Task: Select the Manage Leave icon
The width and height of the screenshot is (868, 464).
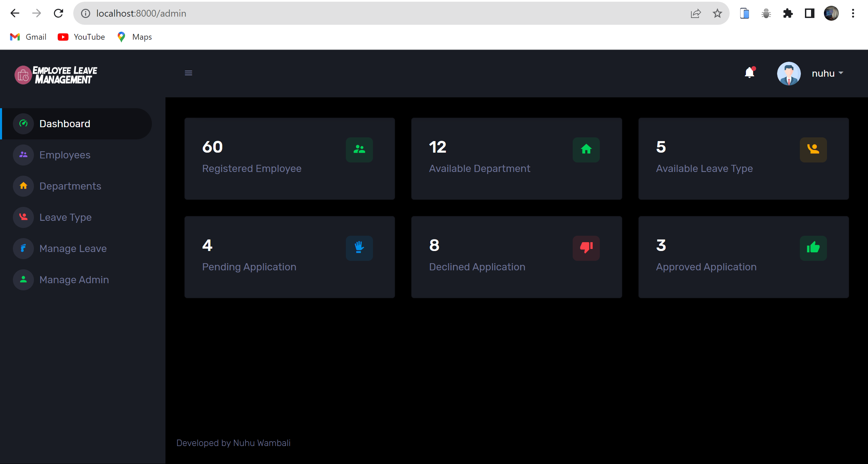Action: tap(23, 248)
